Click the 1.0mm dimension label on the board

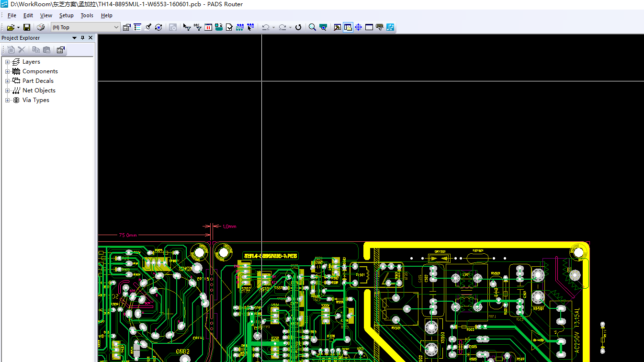[x=229, y=226]
